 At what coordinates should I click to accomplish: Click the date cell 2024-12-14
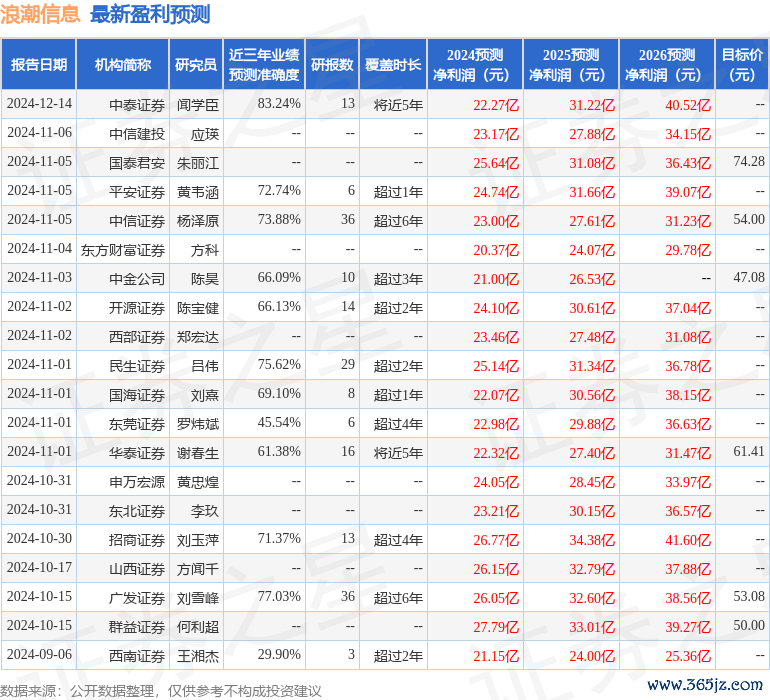pos(39,104)
